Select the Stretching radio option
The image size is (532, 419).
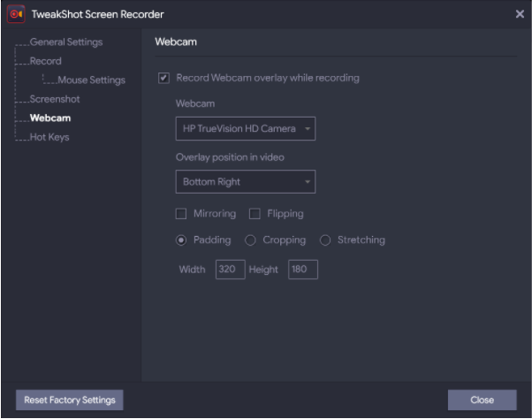(x=325, y=240)
